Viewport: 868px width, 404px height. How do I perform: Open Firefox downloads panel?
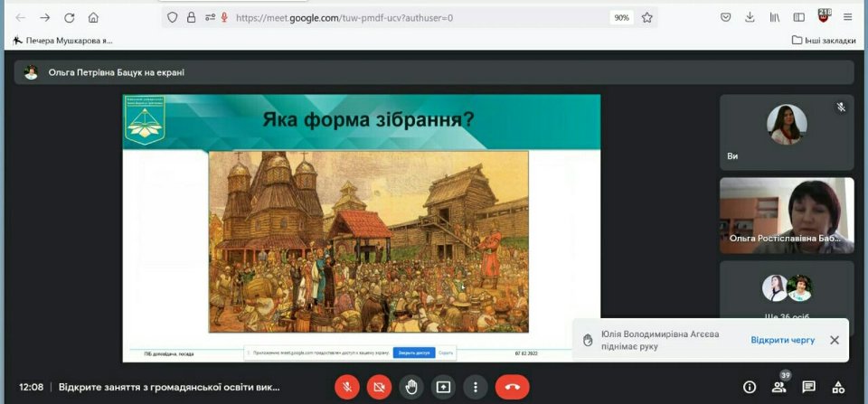750,17
